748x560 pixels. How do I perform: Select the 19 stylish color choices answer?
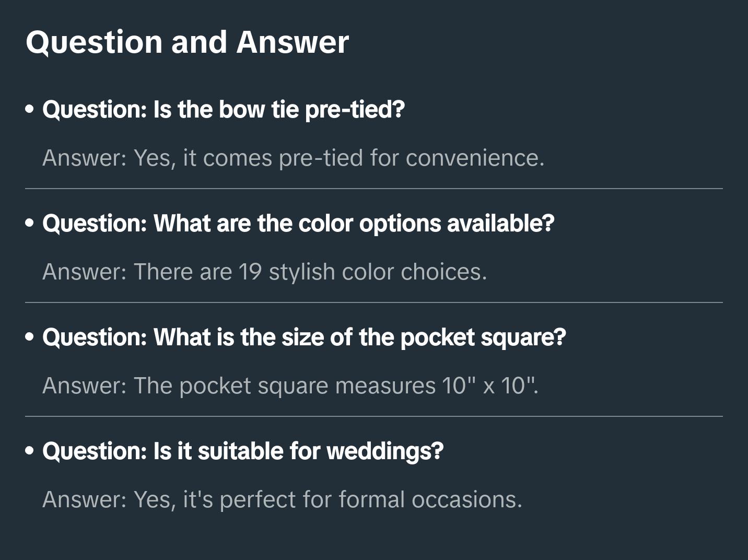(x=264, y=272)
